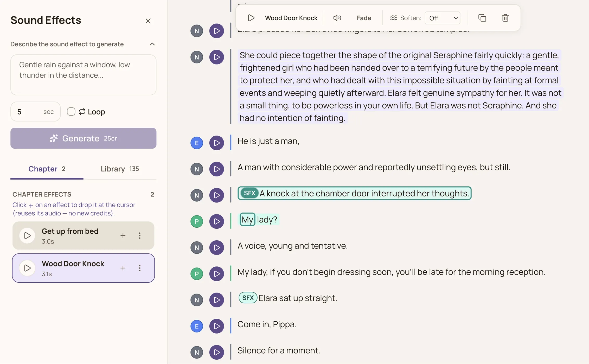Add Wood Door Knock at cursor
Viewport: 589px width, 364px height.
[x=123, y=268]
